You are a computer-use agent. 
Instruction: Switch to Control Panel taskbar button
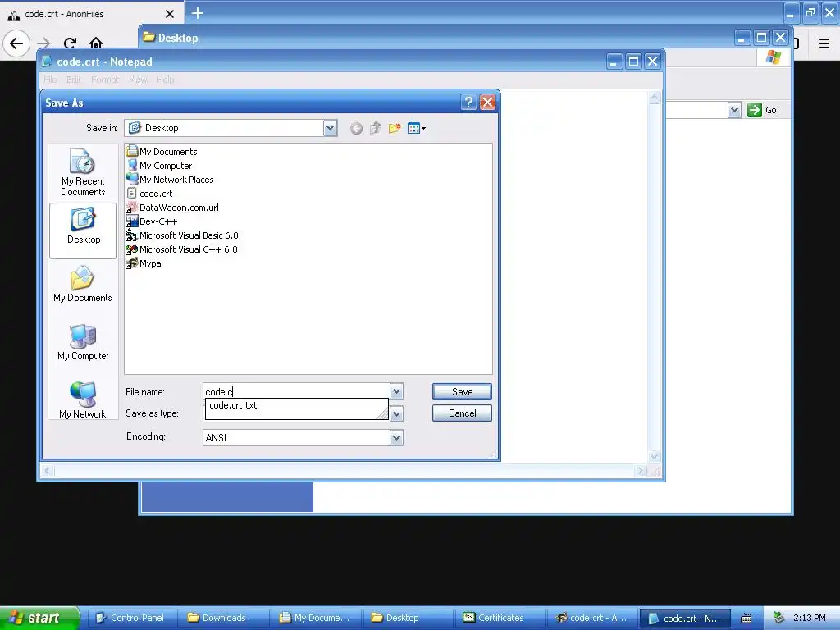[x=132, y=618]
